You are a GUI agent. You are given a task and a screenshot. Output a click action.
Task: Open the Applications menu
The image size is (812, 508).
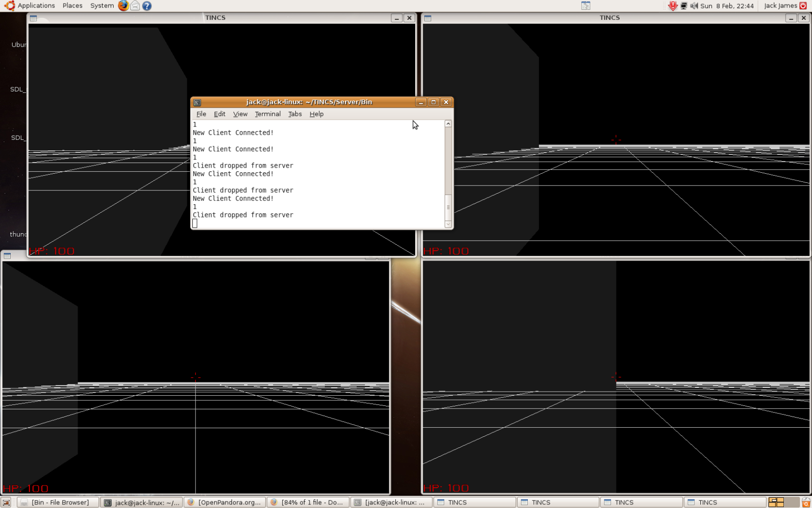pos(30,6)
